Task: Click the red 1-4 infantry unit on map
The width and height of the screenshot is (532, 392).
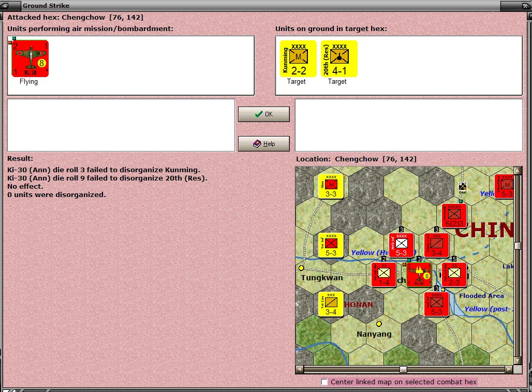Action: coord(383,275)
